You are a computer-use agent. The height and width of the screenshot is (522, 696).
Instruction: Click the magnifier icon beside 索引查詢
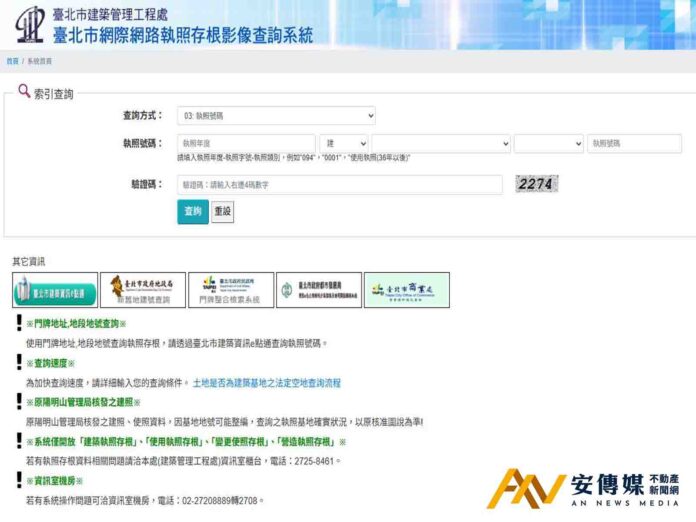point(24,91)
